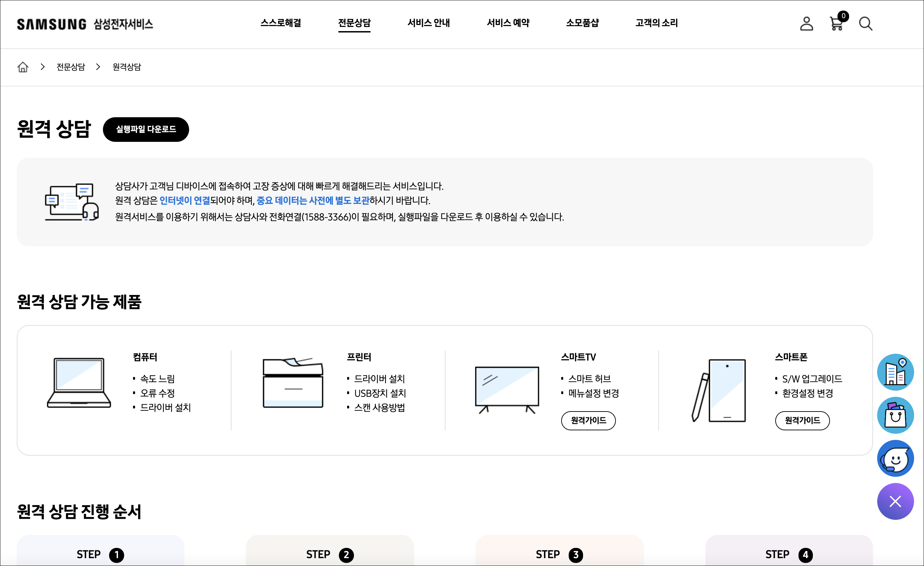Open the 고객의 소리 menu

pyautogui.click(x=656, y=23)
